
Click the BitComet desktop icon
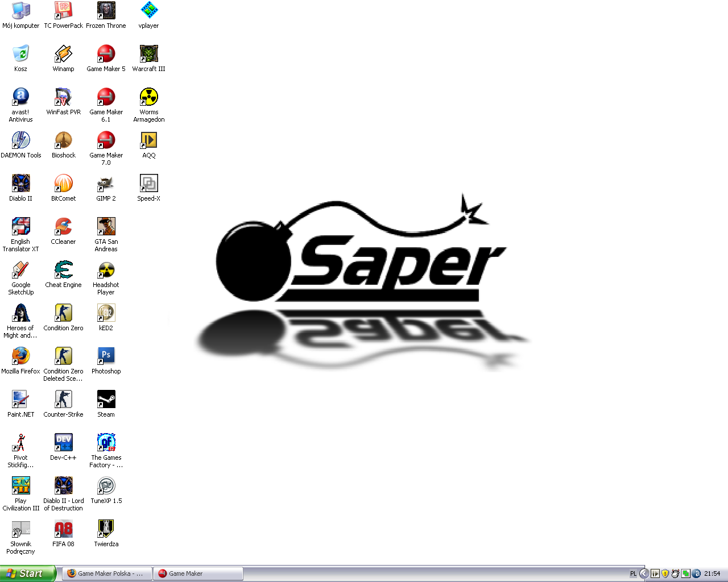click(x=63, y=184)
